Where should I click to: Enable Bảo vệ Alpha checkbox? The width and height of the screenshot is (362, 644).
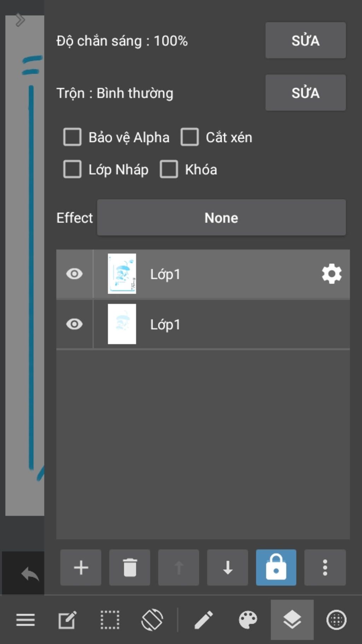[x=72, y=137]
